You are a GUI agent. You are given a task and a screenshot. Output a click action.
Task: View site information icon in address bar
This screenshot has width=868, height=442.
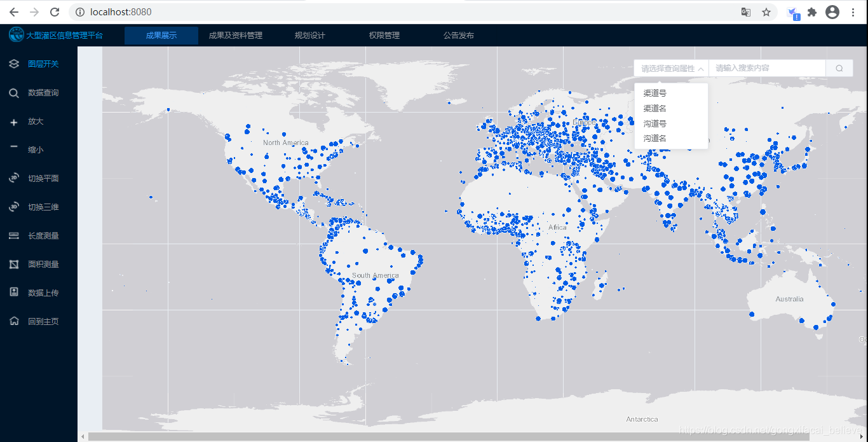[x=79, y=12]
